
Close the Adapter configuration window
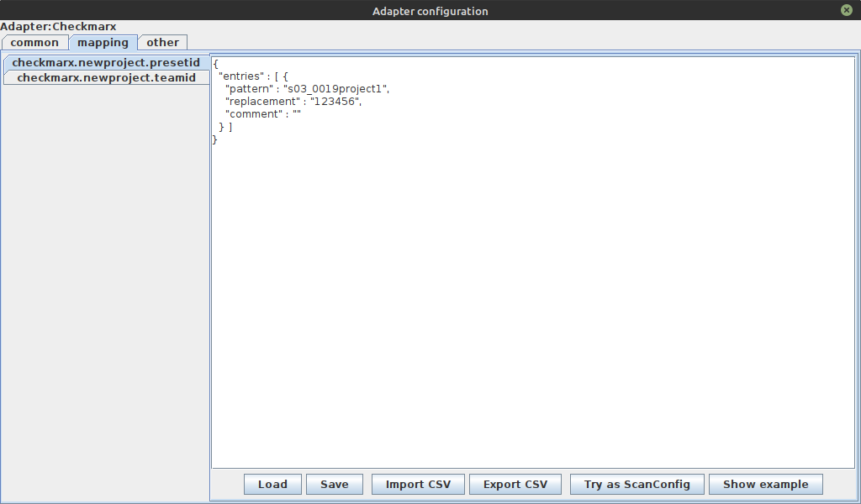[x=846, y=10]
